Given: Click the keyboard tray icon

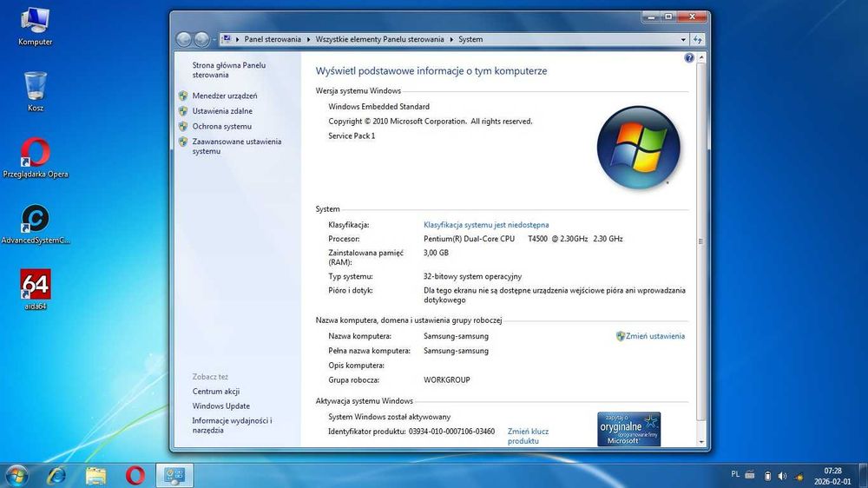Looking at the screenshot, I should [x=750, y=475].
